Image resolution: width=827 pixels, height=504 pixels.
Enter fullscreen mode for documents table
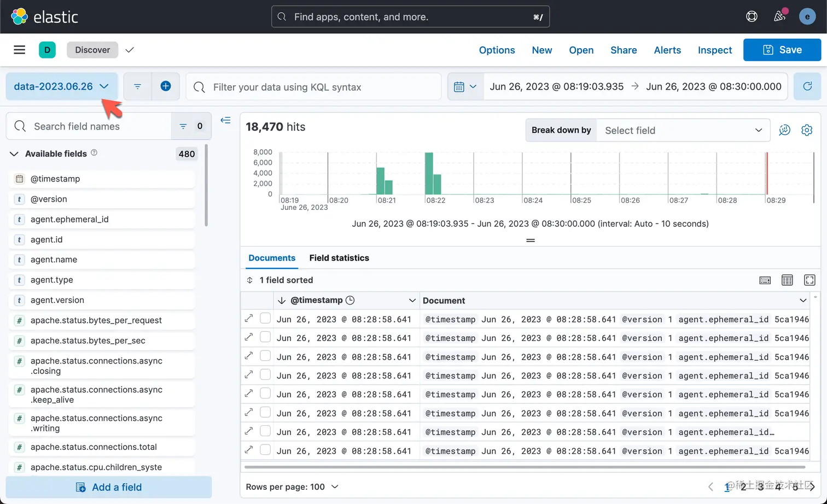click(x=809, y=280)
